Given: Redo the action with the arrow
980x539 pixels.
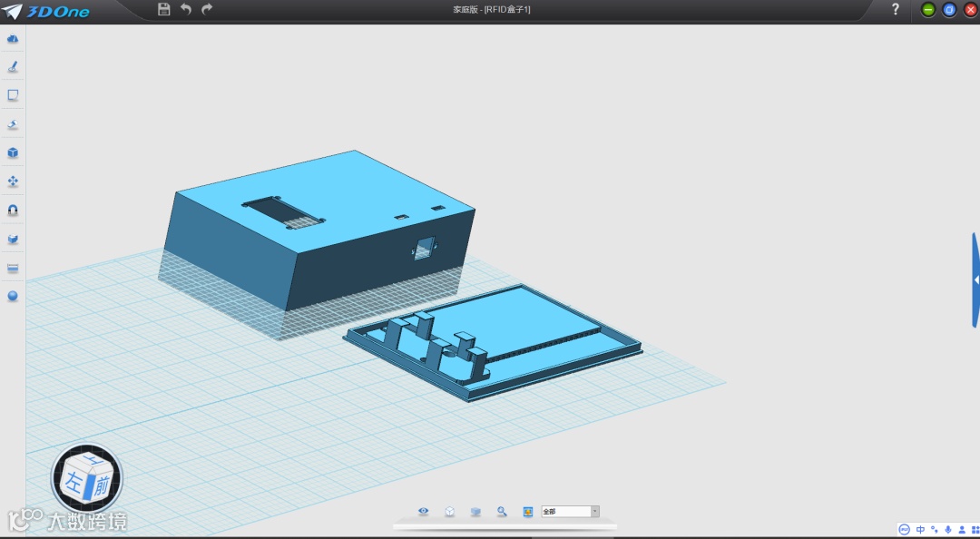Looking at the screenshot, I should (x=207, y=9).
